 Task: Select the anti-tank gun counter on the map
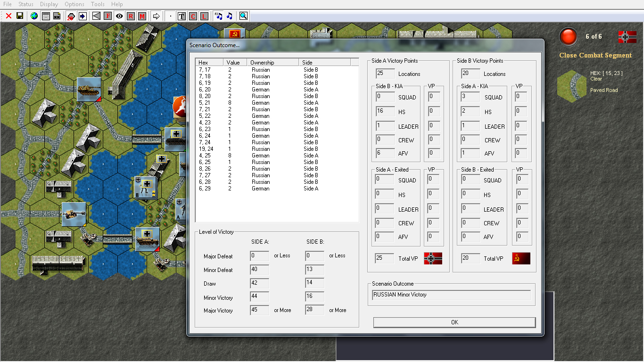[x=74, y=214]
